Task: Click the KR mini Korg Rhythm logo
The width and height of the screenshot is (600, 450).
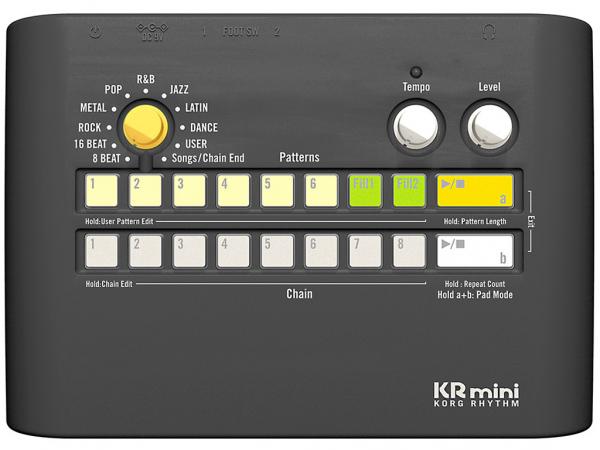Action: 475,394
